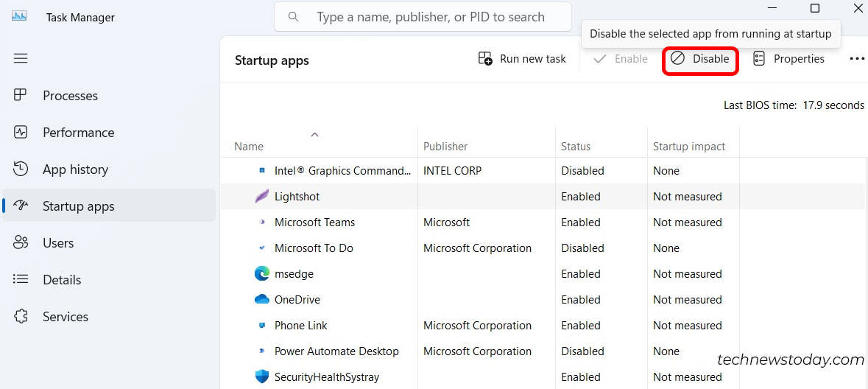The image size is (868, 389).
Task: Open the Services tab
Action: pyautogui.click(x=109, y=316)
